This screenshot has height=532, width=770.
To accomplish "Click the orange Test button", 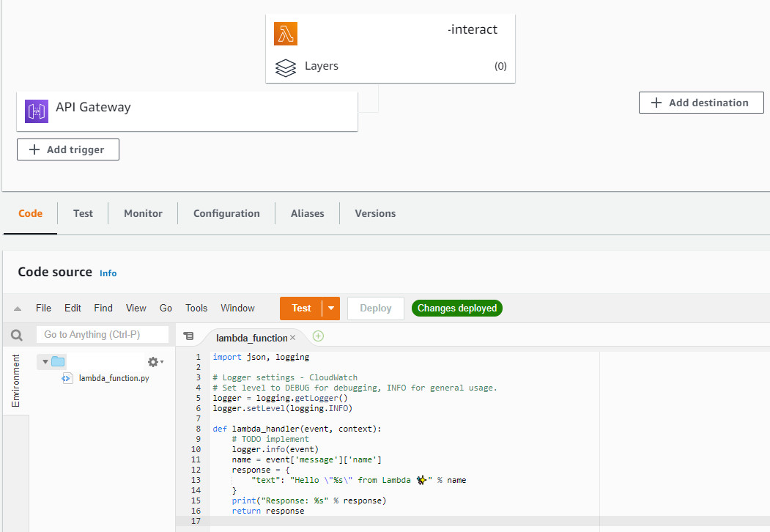I will coord(301,308).
